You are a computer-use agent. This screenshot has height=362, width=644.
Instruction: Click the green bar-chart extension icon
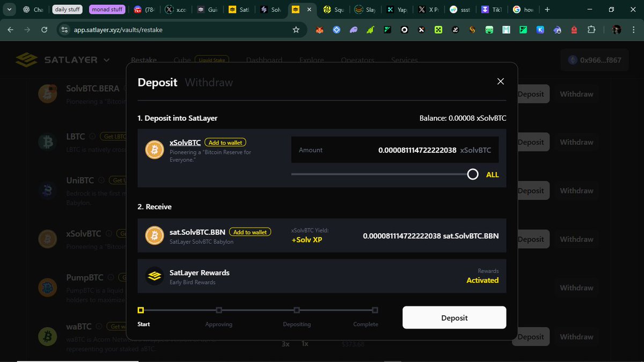coord(370,30)
